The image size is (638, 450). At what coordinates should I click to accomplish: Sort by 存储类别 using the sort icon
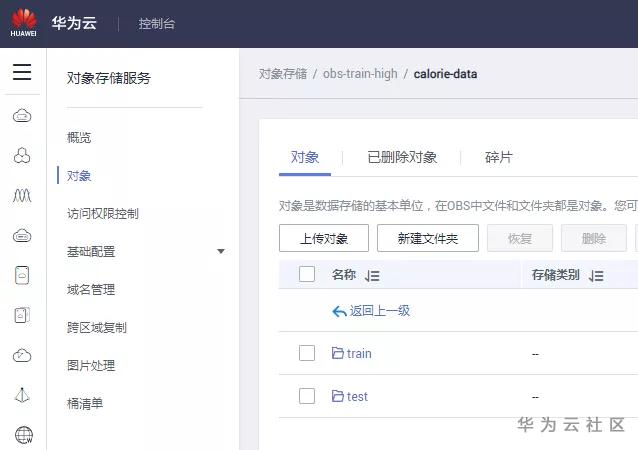coord(596,276)
